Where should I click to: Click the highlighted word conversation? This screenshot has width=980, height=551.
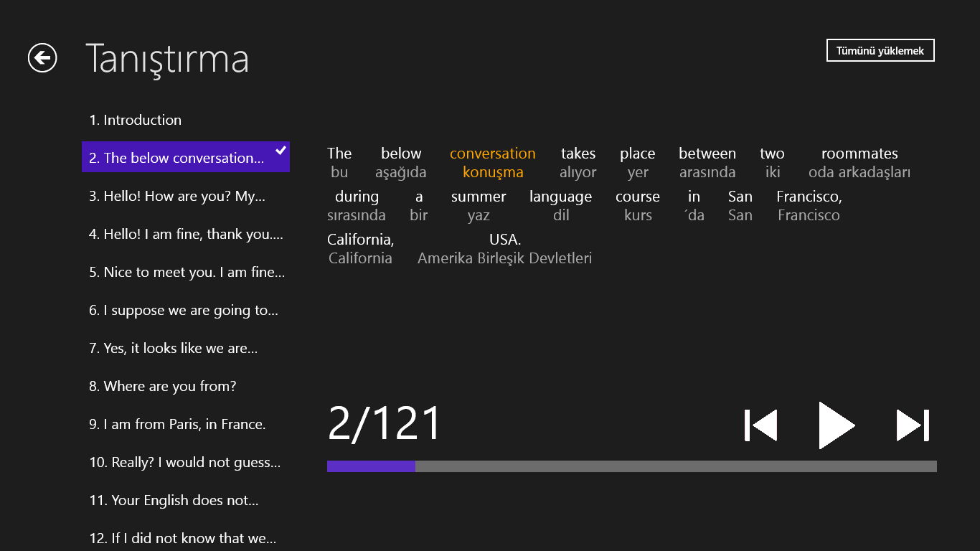click(492, 154)
